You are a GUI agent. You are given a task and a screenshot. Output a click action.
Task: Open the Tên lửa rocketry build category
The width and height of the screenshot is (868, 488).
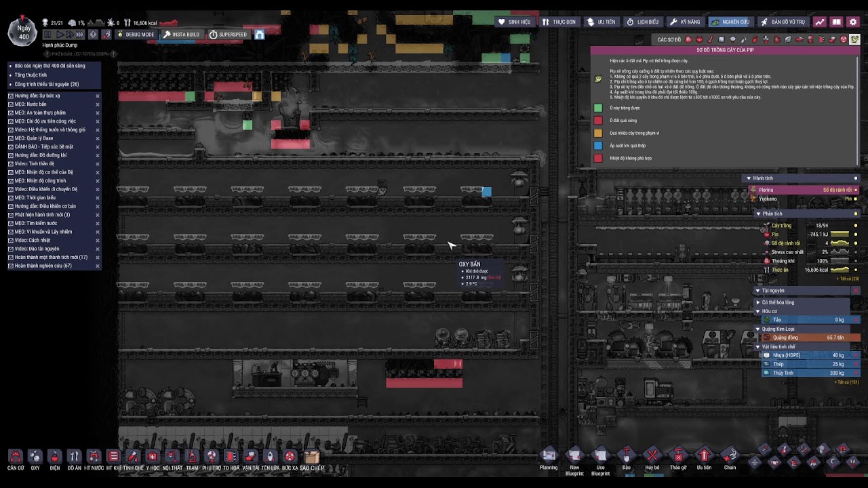pyautogui.click(x=271, y=457)
